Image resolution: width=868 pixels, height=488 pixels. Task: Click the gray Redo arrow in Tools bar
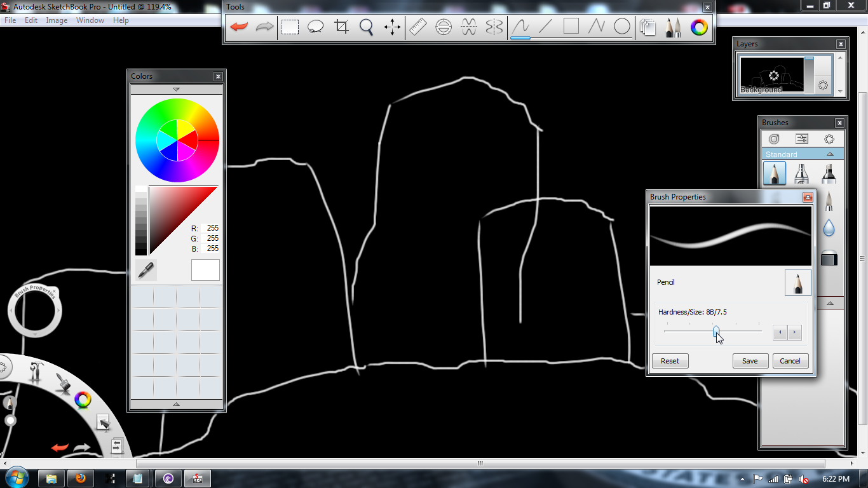point(264,27)
